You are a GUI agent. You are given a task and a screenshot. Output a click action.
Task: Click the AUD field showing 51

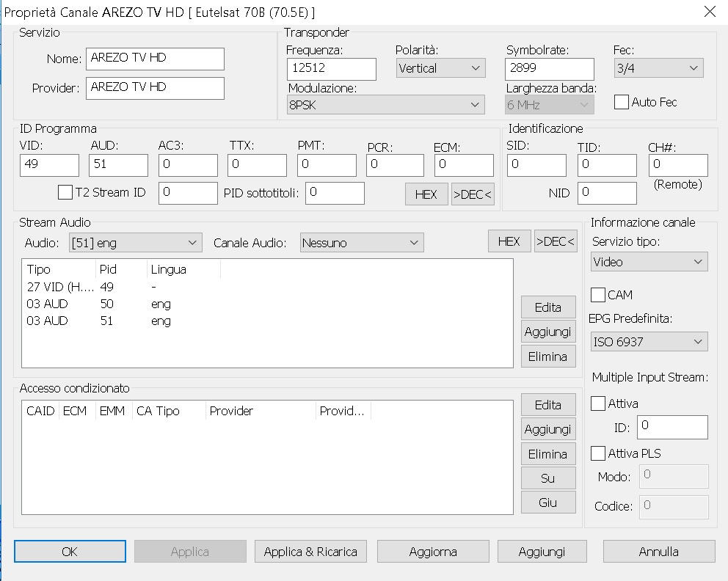pyautogui.click(x=118, y=165)
